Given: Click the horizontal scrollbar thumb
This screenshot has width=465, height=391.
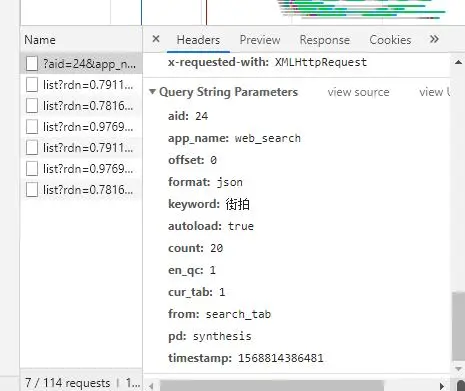Looking at the screenshot, I should pyautogui.click(x=272, y=386).
